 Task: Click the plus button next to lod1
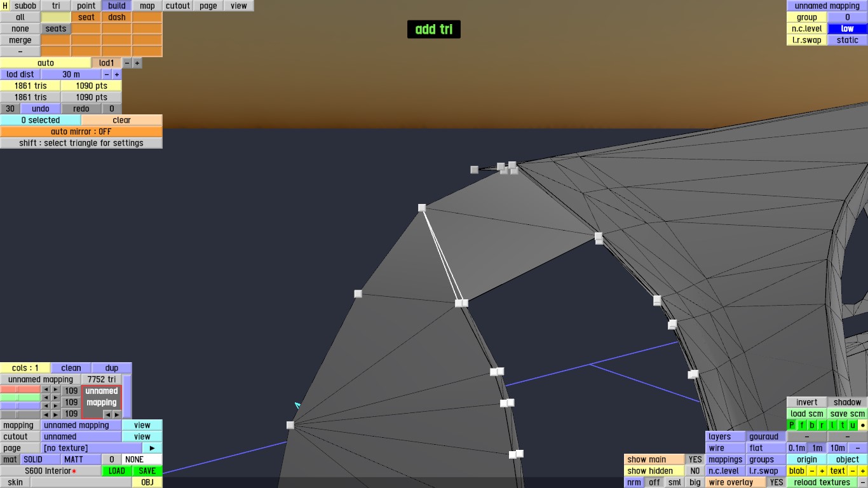[137, 63]
